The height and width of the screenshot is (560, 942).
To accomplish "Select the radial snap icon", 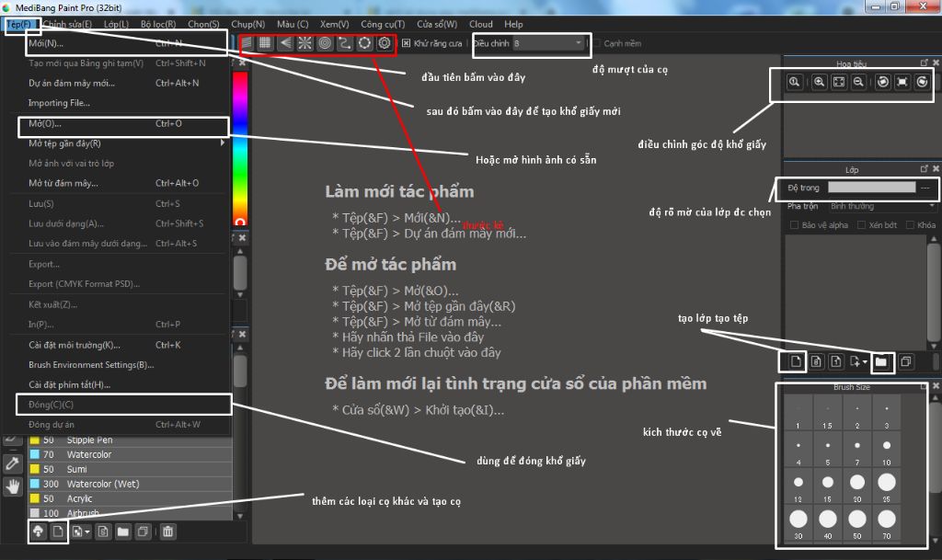I will coord(305,43).
